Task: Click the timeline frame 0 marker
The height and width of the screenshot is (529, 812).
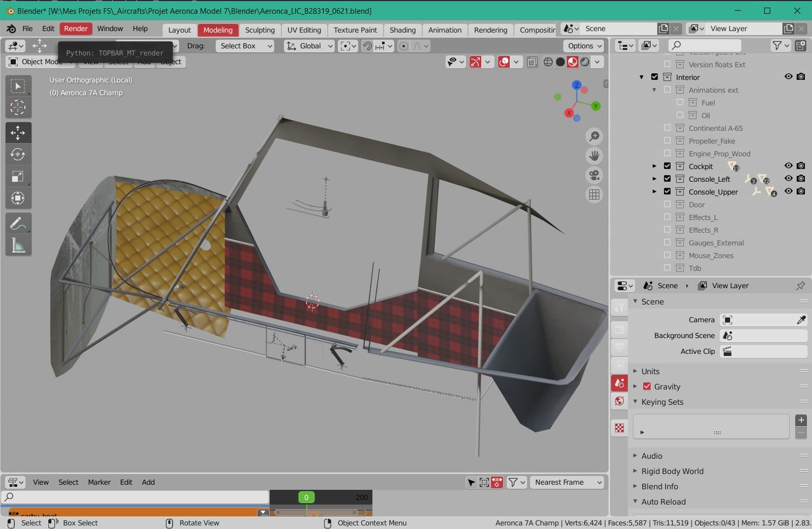Action: click(x=306, y=497)
